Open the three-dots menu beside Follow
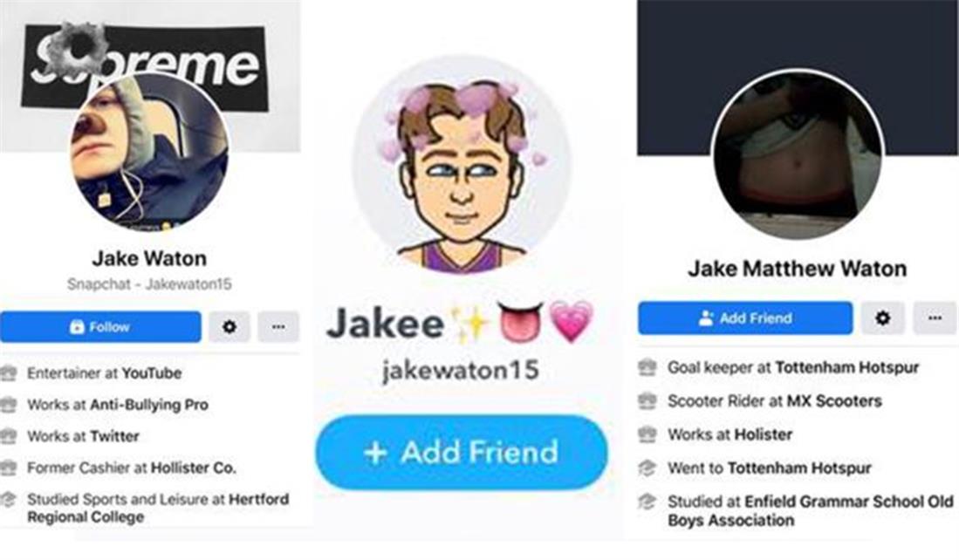Screen dimensions: 959x560 click(x=278, y=327)
